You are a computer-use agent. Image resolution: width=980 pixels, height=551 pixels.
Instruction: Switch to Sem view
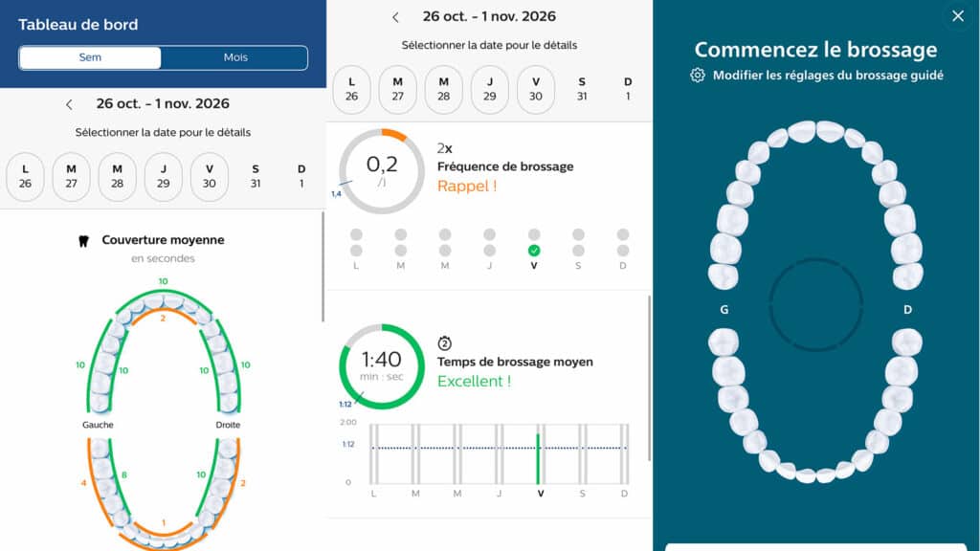click(x=90, y=57)
